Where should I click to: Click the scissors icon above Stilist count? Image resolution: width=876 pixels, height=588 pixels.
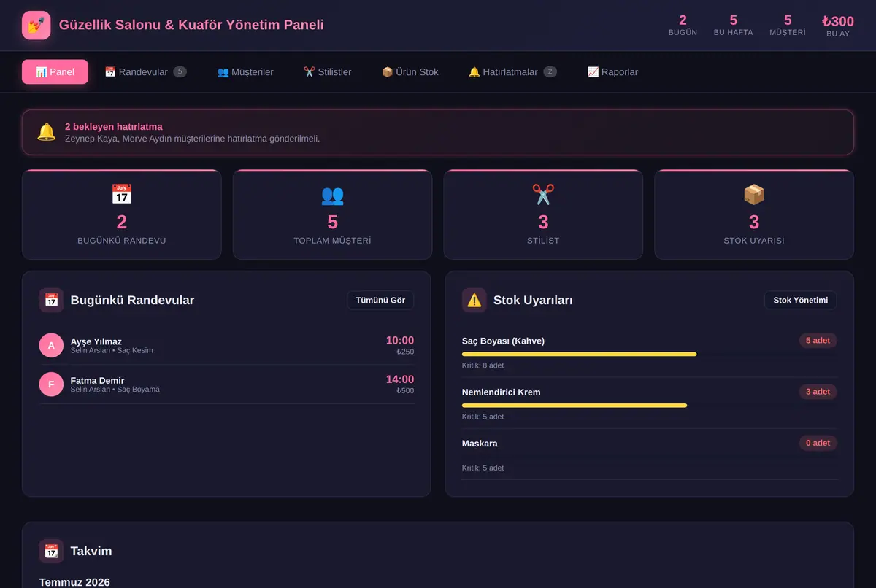[543, 194]
